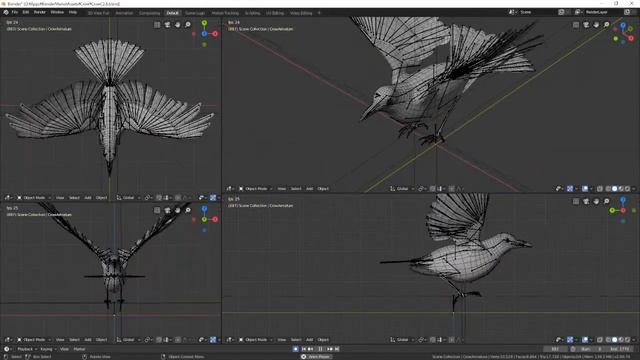Click zoom magnifier icon in top-right viewport
The image size is (640, 360).
607,25
